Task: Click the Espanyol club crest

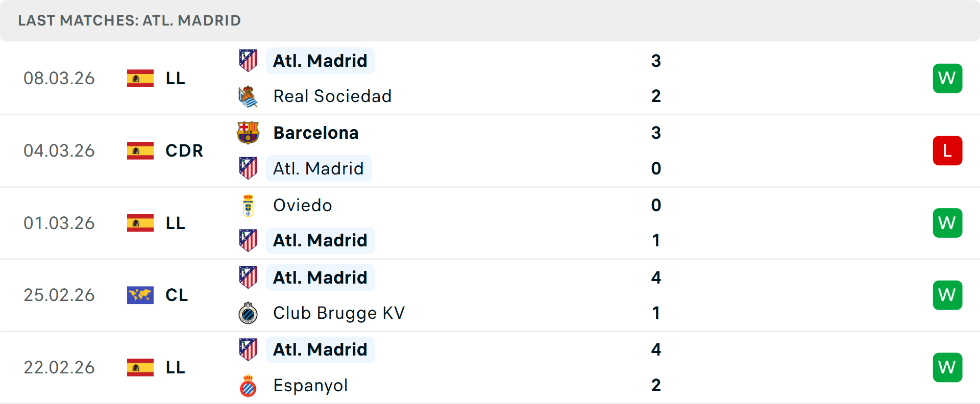Action: click(248, 386)
